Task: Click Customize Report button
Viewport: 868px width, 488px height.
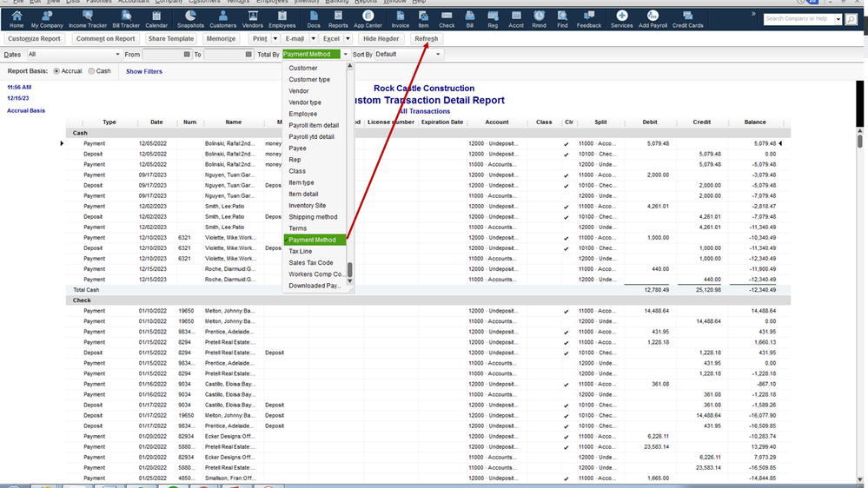Action: click(35, 39)
